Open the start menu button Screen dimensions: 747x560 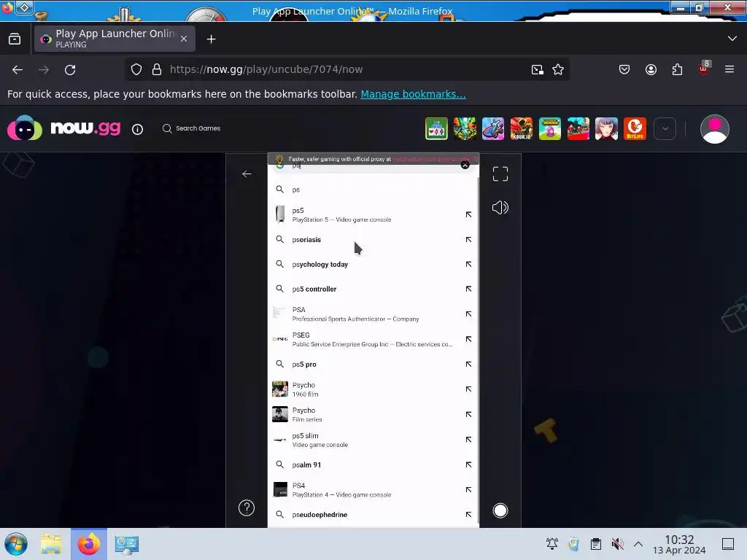tap(16, 544)
